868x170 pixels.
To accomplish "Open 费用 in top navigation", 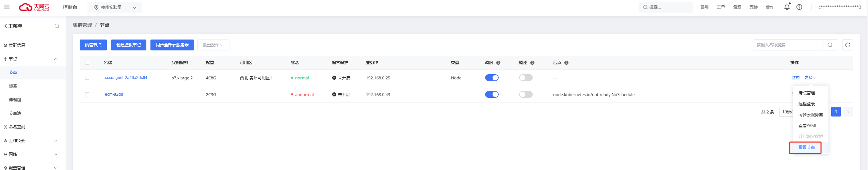I will point(705,7).
